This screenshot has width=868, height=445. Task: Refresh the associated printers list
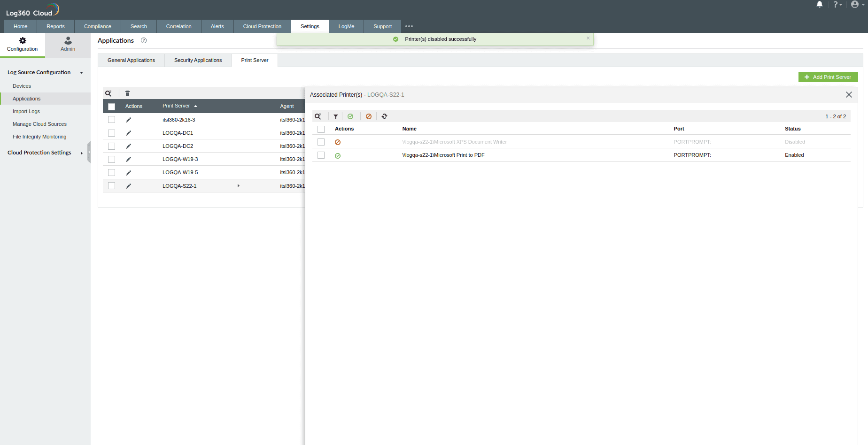385,116
